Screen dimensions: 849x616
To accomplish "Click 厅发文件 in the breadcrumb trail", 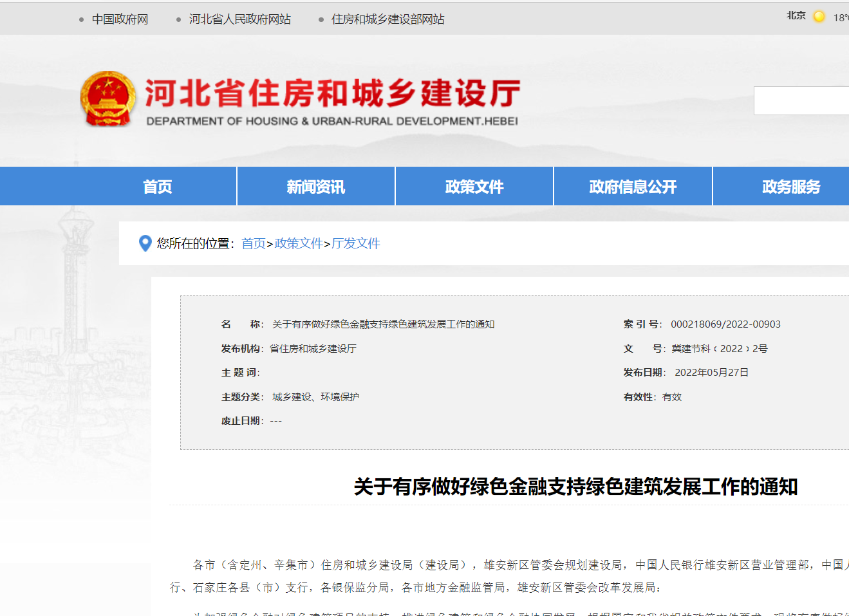I will coord(355,243).
